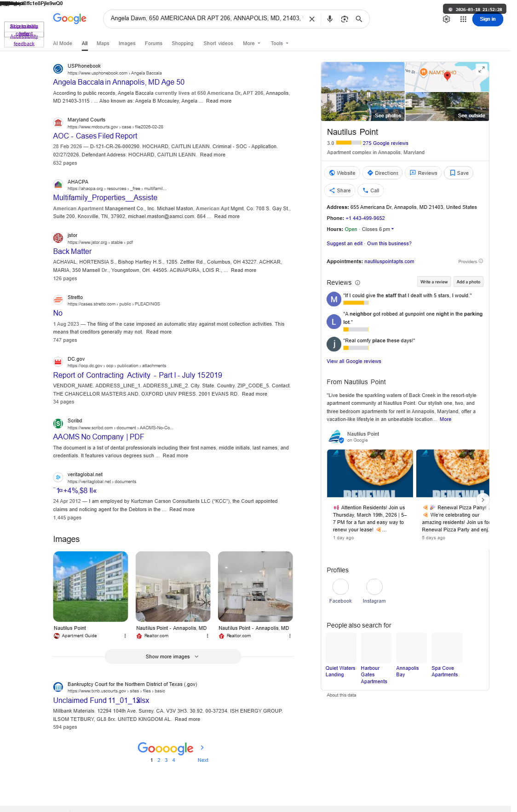
Task: Go to results page 2
Action: pyautogui.click(x=159, y=760)
